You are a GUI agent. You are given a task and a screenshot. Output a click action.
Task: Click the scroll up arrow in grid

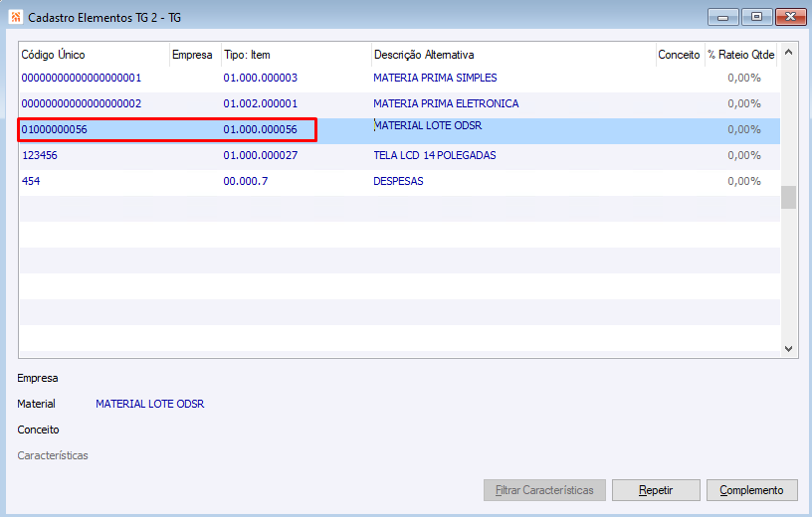click(x=788, y=53)
